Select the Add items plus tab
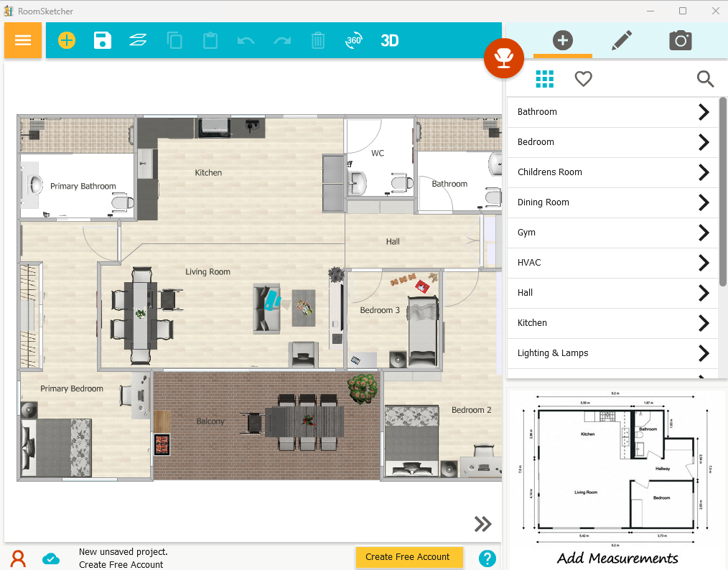728x570 pixels. pyautogui.click(x=563, y=40)
